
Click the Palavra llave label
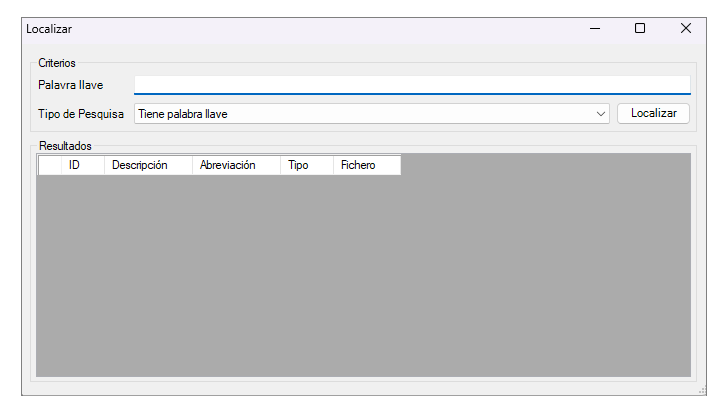click(71, 85)
